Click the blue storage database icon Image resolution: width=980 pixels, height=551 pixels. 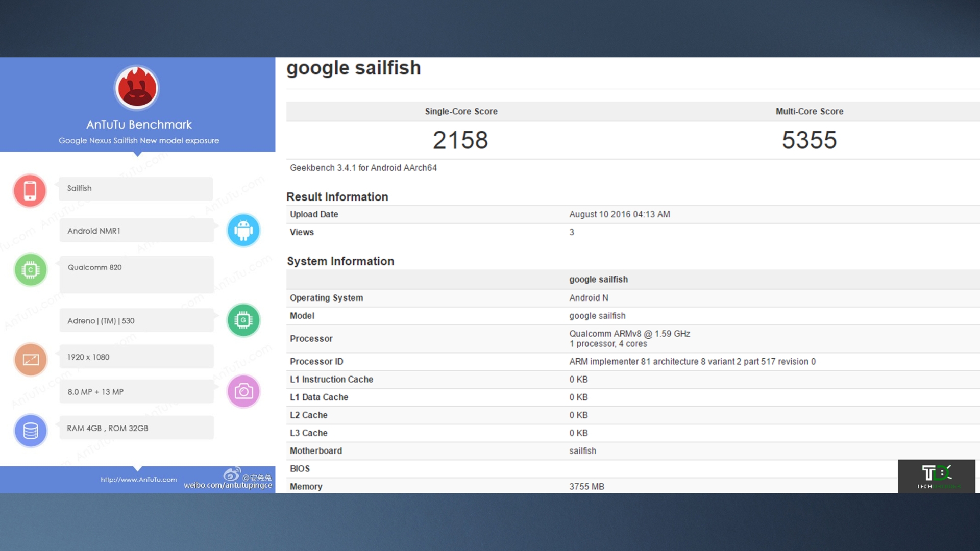[x=31, y=431]
